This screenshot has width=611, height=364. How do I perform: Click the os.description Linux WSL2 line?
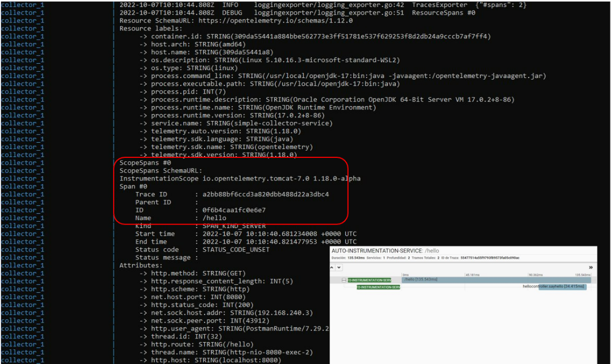(270, 60)
